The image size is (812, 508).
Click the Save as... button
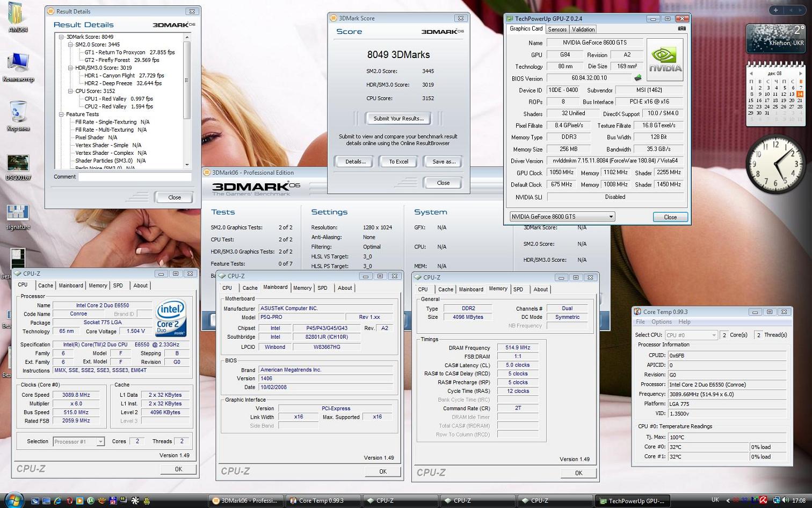pyautogui.click(x=444, y=161)
